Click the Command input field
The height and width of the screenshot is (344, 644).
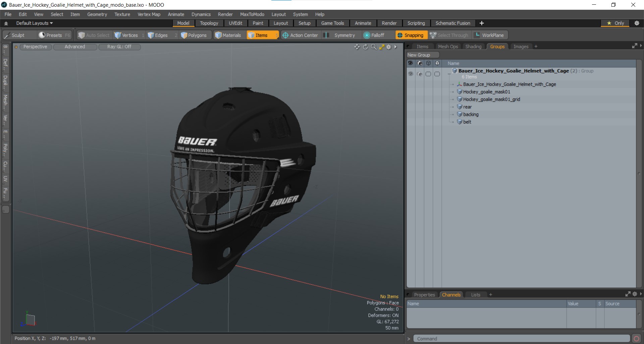[521, 339]
